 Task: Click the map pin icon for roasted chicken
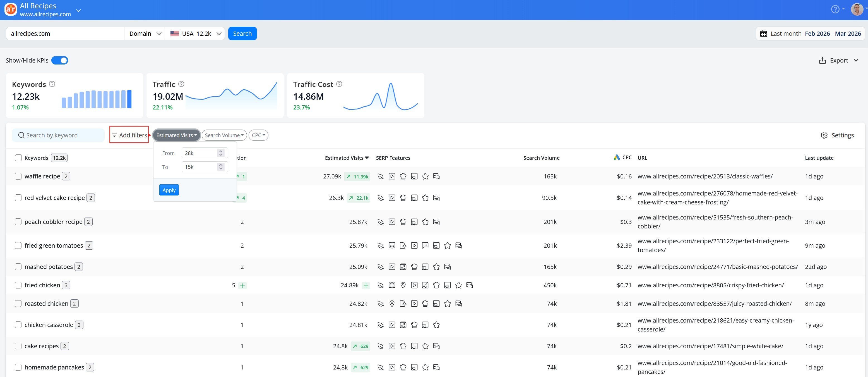tap(392, 304)
